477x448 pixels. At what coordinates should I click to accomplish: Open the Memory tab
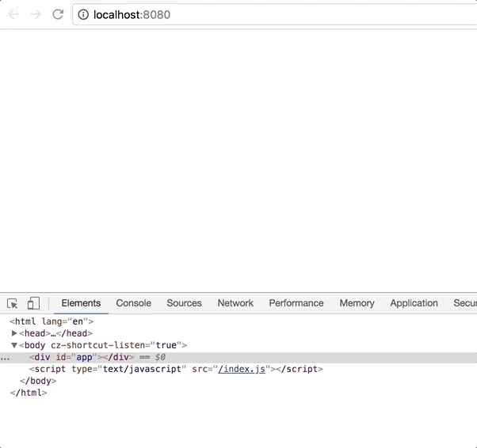coord(357,303)
